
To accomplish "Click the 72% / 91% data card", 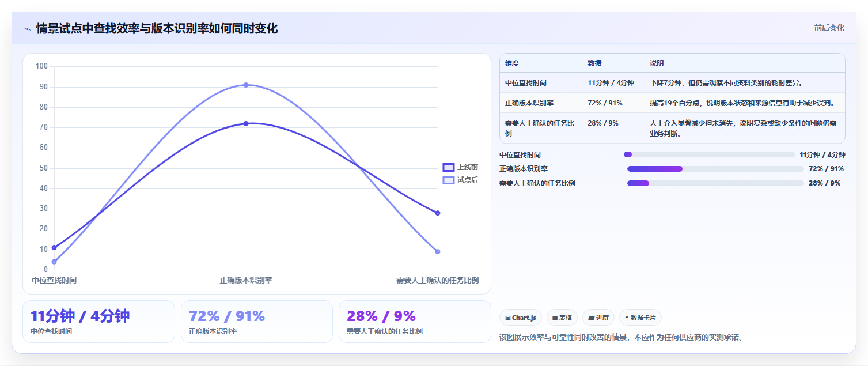I will coord(257,322).
